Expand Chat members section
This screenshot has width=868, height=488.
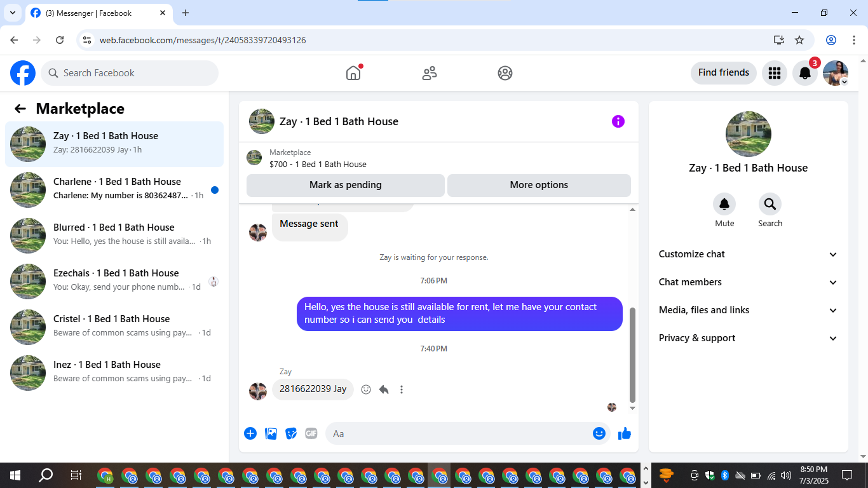pos(749,282)
